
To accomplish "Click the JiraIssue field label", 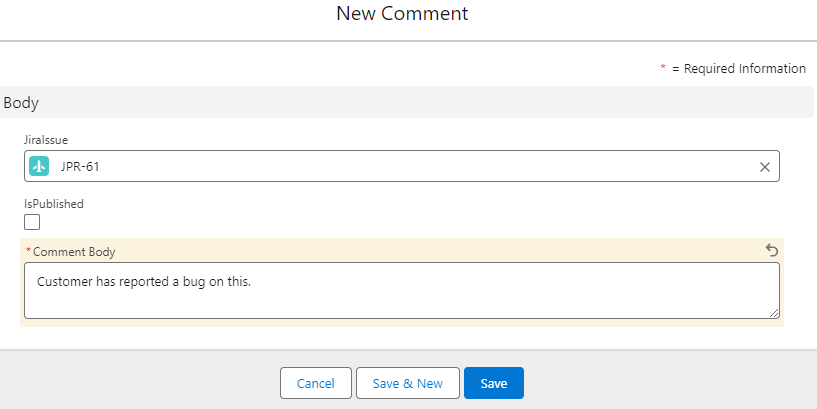I will click(x=46, y=140).
